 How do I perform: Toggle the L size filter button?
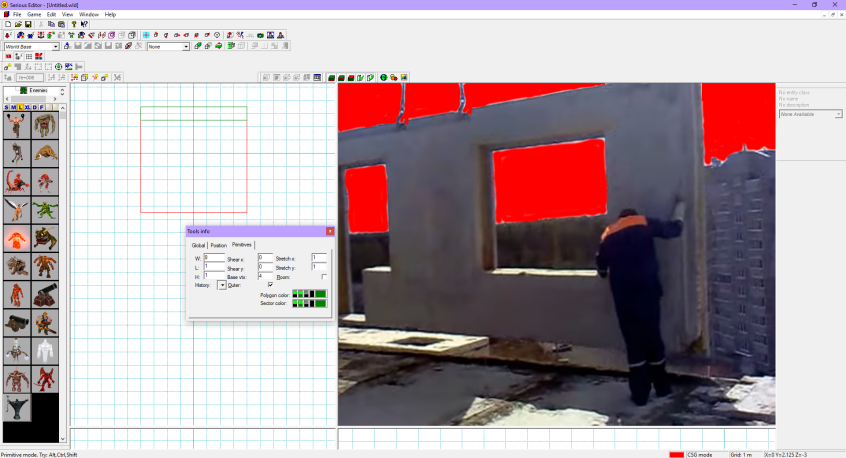(x=21, y=107)
